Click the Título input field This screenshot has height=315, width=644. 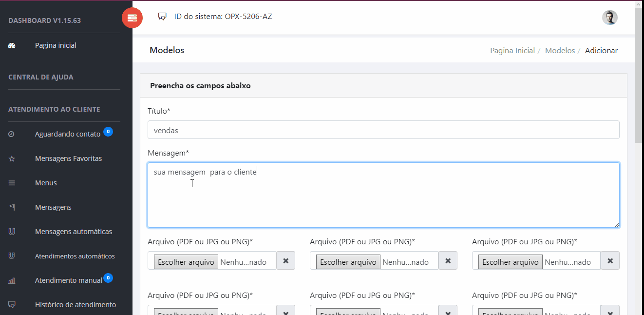(383, 130)
